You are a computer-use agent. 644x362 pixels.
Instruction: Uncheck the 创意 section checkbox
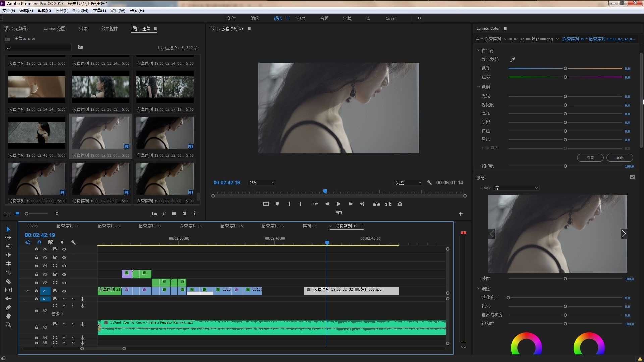point(632,177)
